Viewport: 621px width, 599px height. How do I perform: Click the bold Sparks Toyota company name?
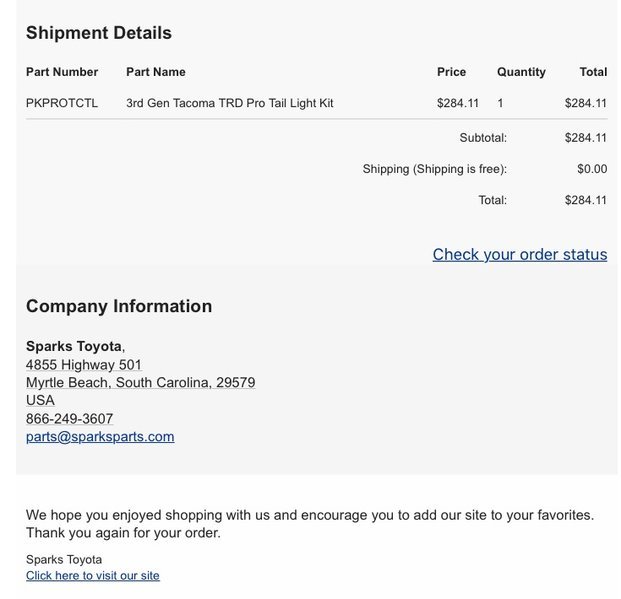pos(74,346)
